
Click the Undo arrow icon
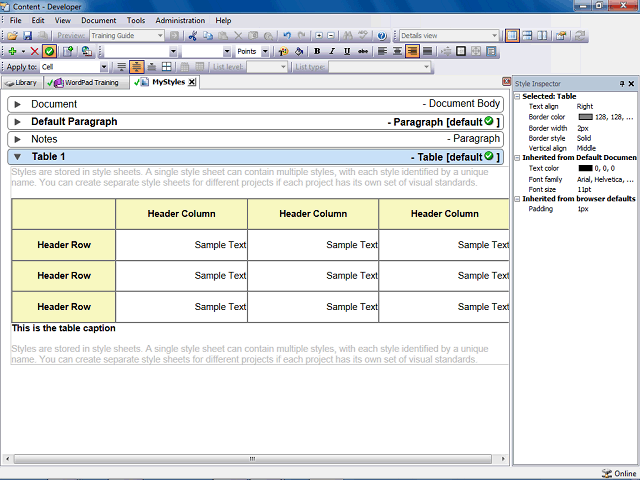coord(287,36)
